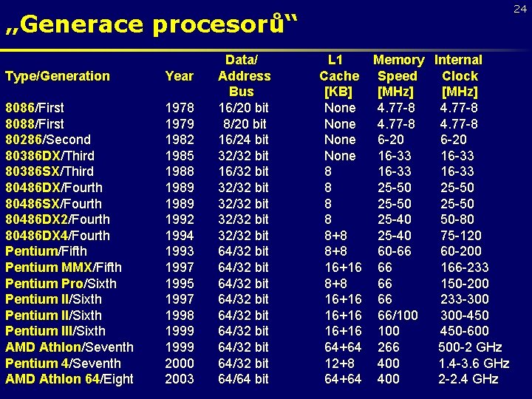Image resolution: width=532 pixels, height=399 pixels.
Task: Click the year 1988
Action: click(180, 171)
